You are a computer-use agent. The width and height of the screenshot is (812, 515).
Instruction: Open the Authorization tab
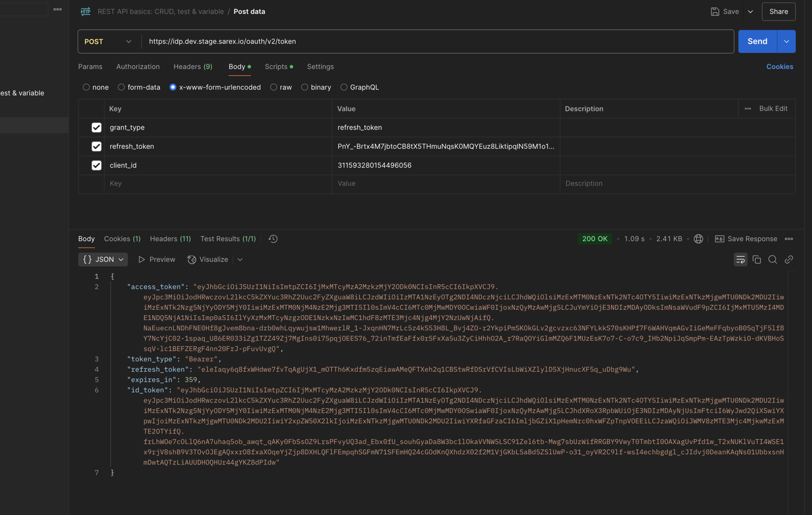[138, 67]
